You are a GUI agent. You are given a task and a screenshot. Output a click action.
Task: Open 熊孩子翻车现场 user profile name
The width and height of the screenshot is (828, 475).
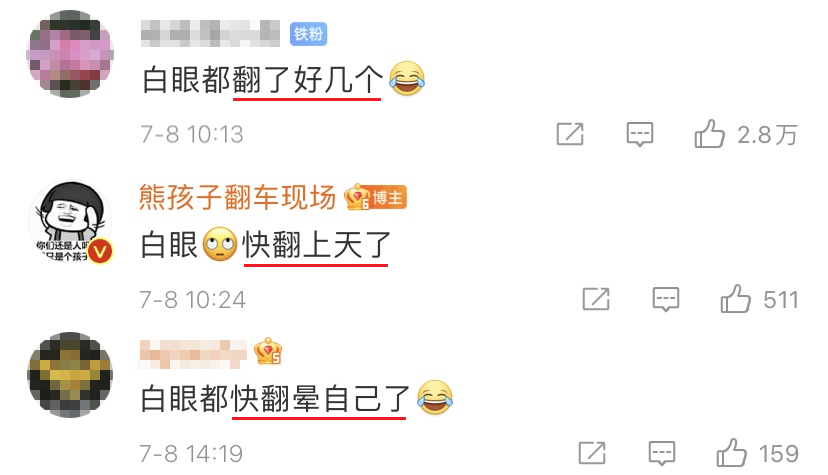(x=237, y=197)
